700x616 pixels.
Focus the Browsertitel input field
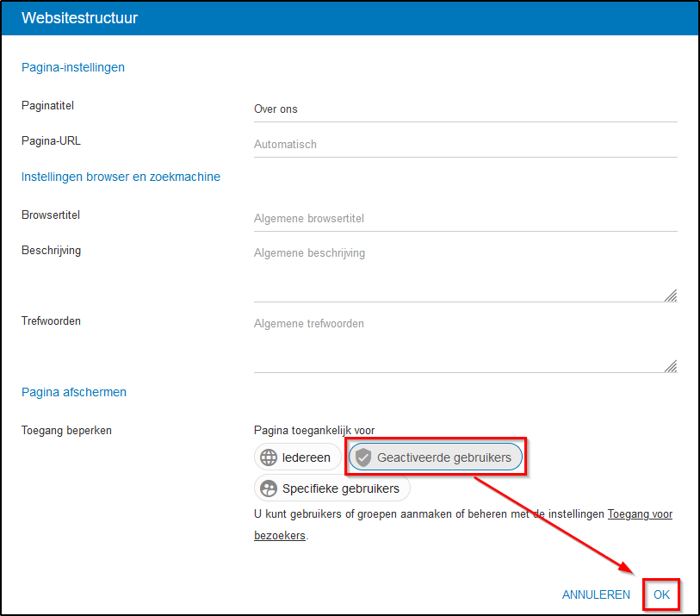(x=465, y=219)
